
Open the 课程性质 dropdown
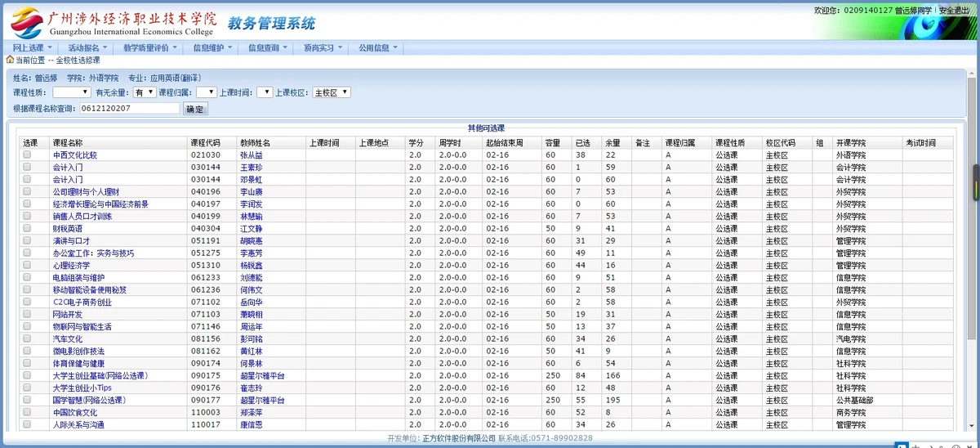pos(71,92)
